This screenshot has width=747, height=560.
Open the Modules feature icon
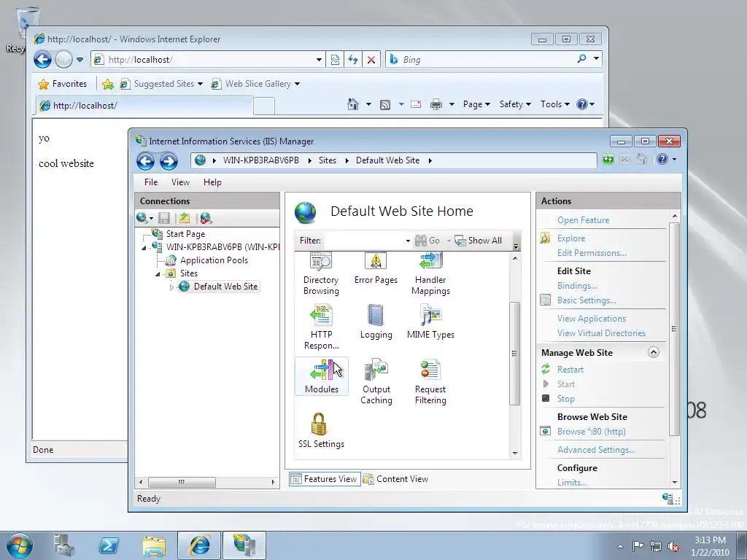322,376
